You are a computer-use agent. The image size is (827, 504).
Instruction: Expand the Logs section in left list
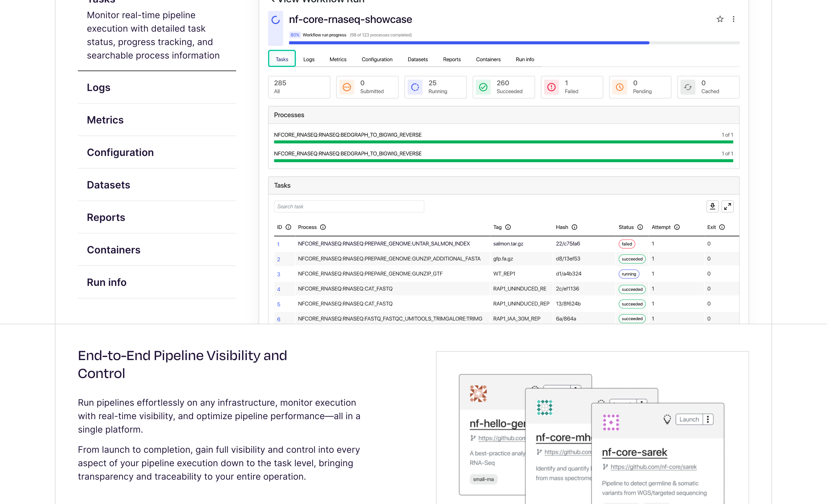tap(157, 87)
